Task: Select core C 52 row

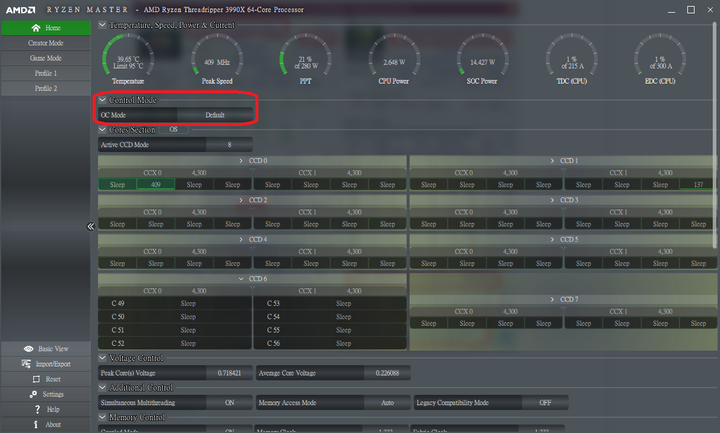Action: click(174, 343)
